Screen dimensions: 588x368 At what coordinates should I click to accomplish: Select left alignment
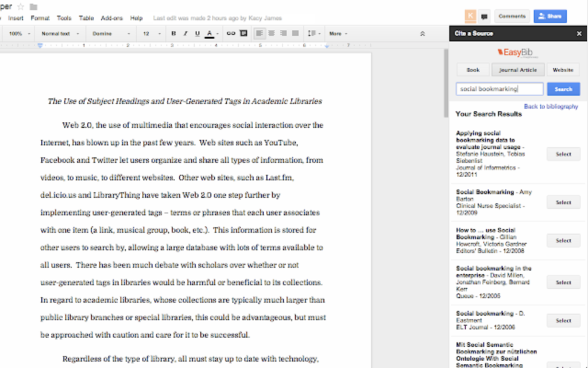(259, 33)
